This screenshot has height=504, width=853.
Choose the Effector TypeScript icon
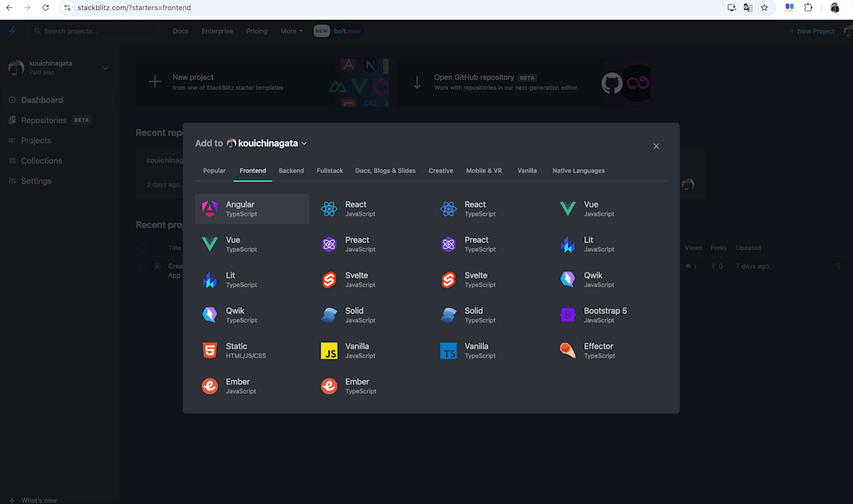[x=568, y=350]
